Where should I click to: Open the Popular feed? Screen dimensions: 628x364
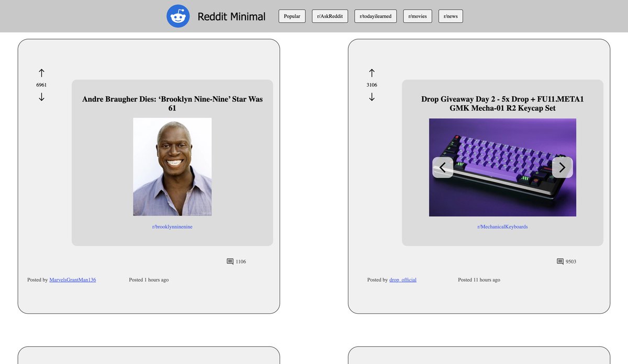[x=292, y=16]
